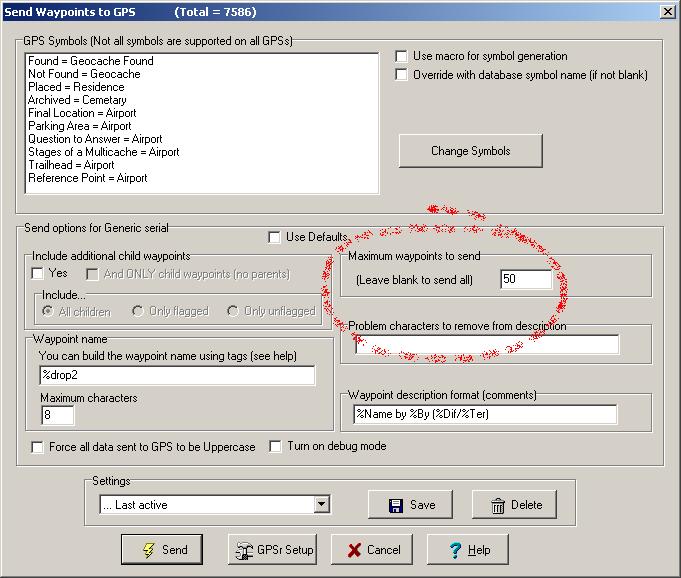Click the Maximum waypoints to send field

click(x=525, y=280)
